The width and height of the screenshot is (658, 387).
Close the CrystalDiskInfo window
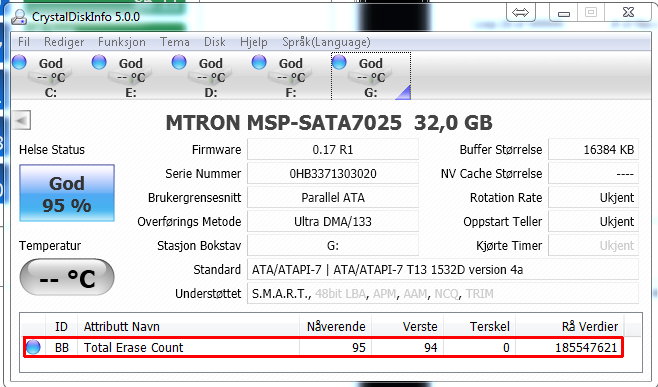628,13
